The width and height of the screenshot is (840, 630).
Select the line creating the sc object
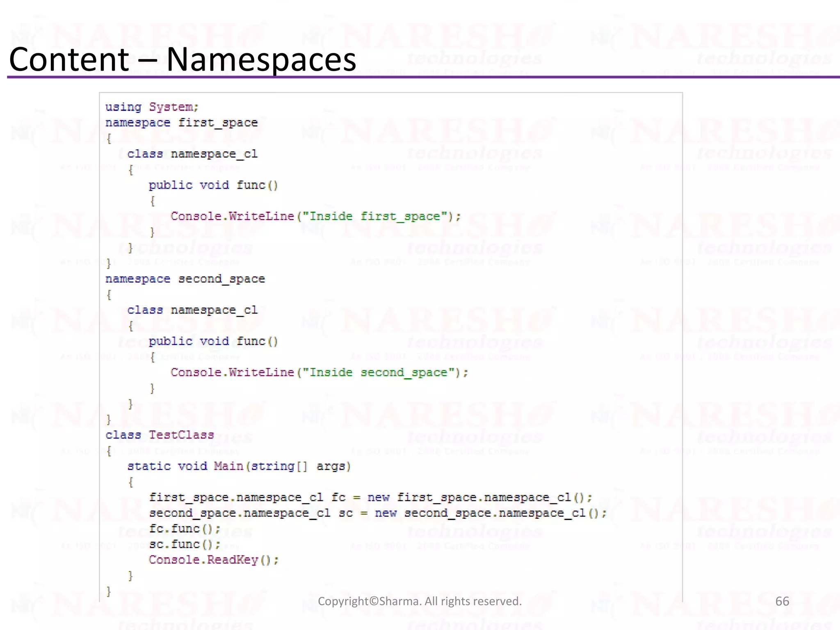click(x=377, y=513)
